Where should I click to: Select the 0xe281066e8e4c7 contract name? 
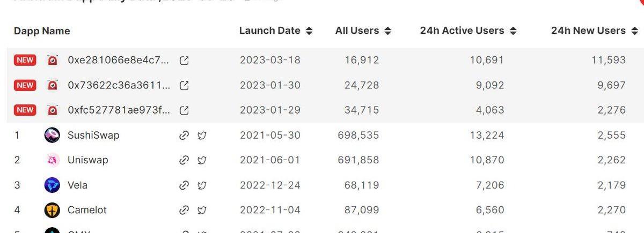pyautogui.click(x=119, y=61)
